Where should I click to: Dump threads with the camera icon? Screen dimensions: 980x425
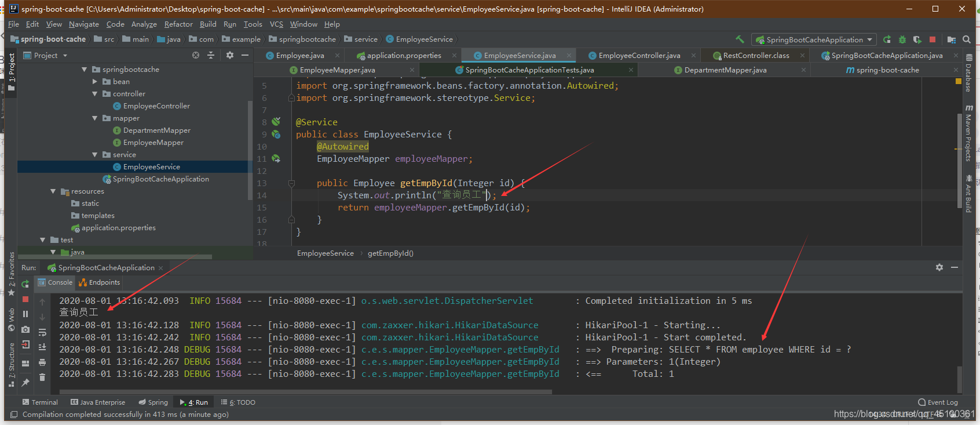tap(25, 329)
